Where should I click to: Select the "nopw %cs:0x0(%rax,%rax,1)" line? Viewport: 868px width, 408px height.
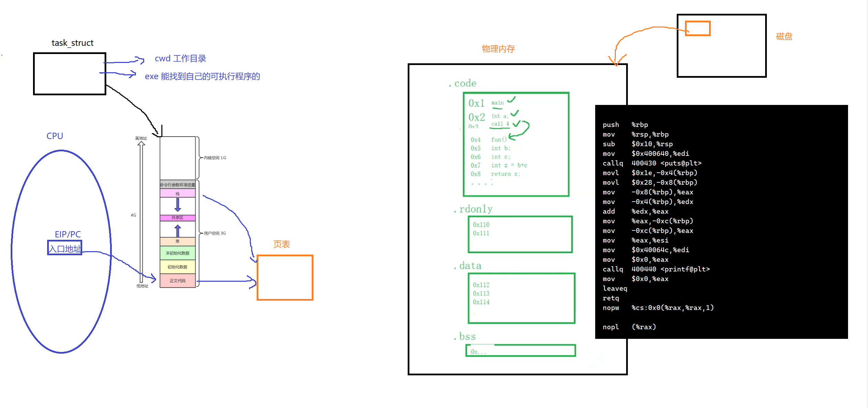(658, 308)
